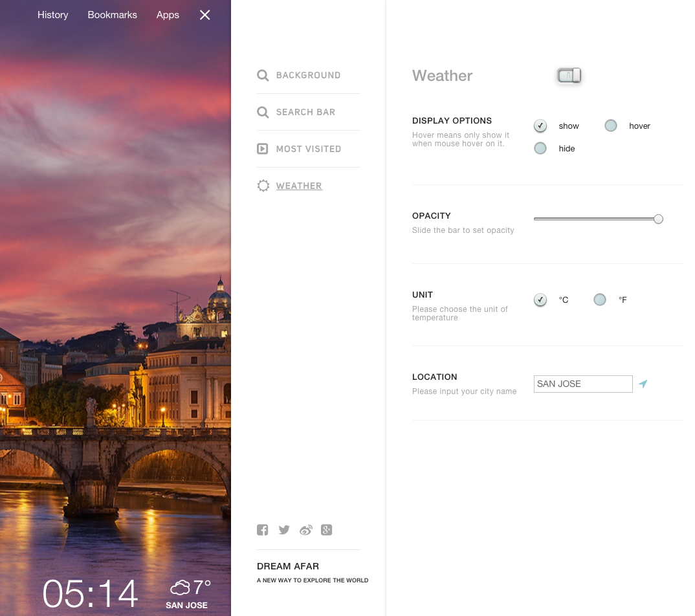This screenshot has height=616, width=695.
Task: Choose the hover display option
Action: click(611, 126)
